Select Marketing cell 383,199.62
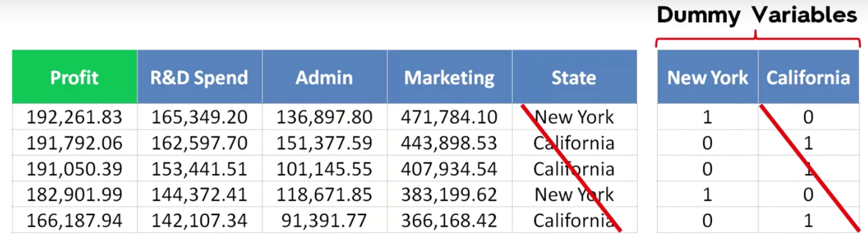 450,194
